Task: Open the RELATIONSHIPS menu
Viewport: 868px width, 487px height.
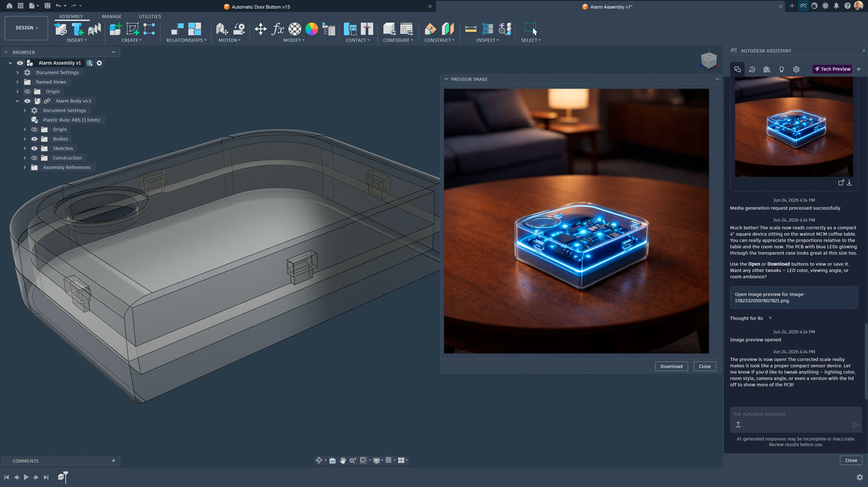Action: [x=186, y=40]
